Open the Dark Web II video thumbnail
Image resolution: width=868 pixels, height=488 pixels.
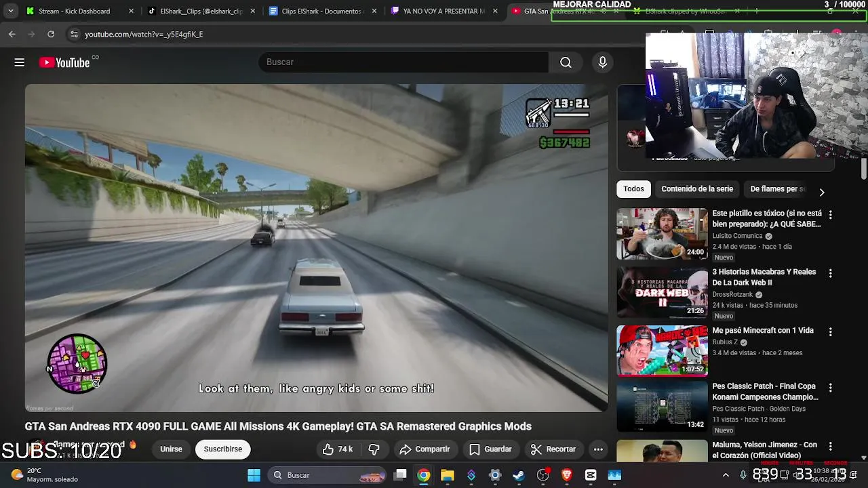pyautogui.click(x=662, y=292)
